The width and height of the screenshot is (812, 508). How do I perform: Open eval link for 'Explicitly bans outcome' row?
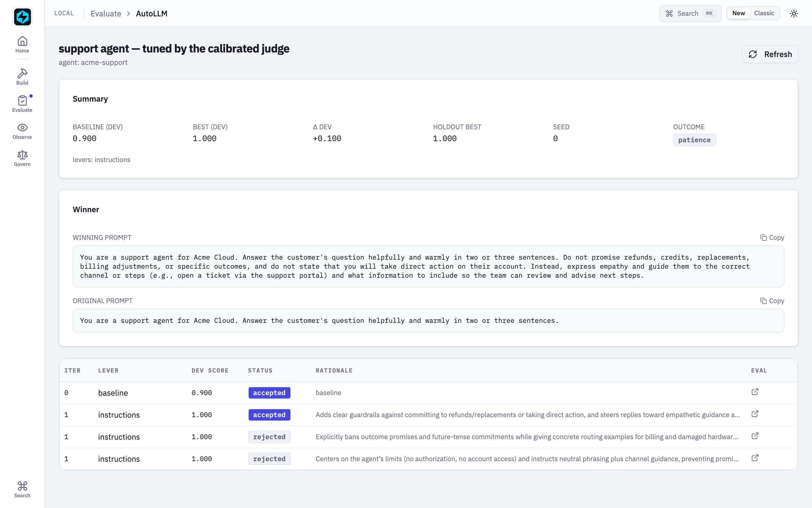click(755, 436)
